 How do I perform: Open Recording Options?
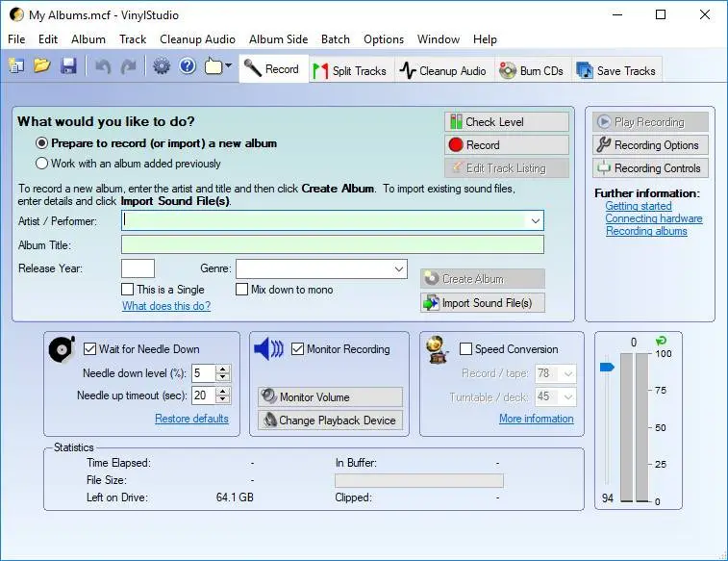[650, 145]
